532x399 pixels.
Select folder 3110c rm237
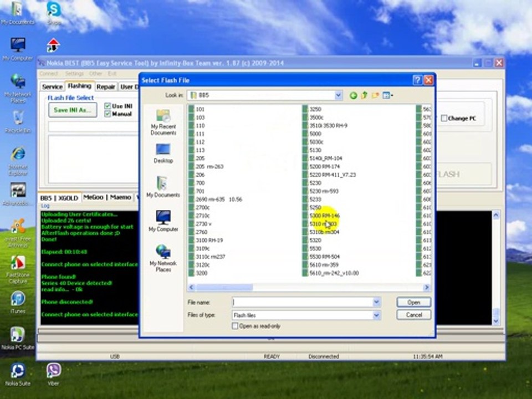pos(207,257)
